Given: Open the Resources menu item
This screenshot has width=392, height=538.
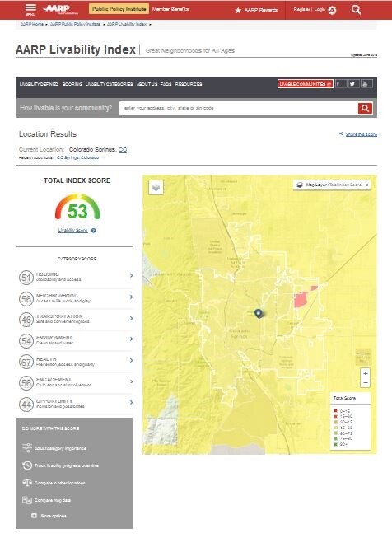Looking at the screenshot, I should (189, 84).
